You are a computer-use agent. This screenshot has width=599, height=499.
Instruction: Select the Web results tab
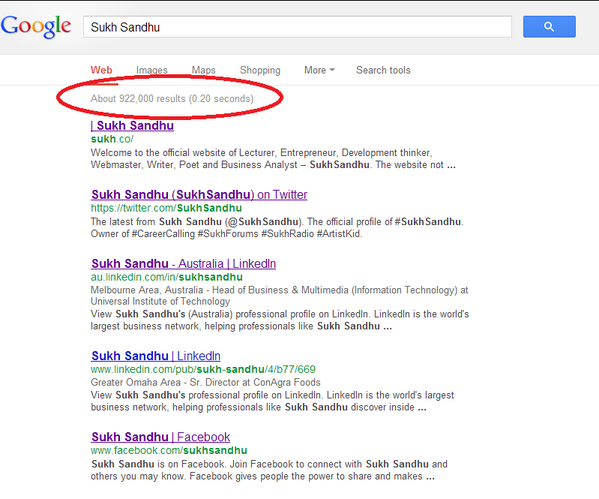101,70
